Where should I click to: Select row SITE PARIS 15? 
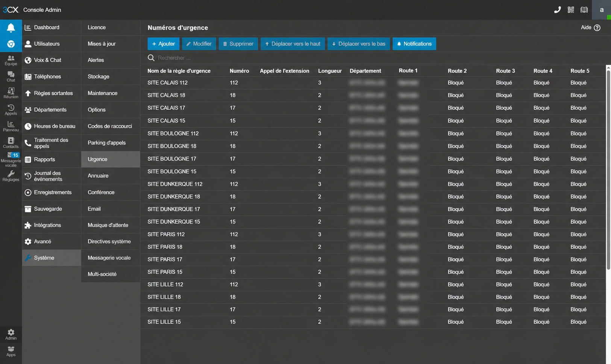(373, 272)
